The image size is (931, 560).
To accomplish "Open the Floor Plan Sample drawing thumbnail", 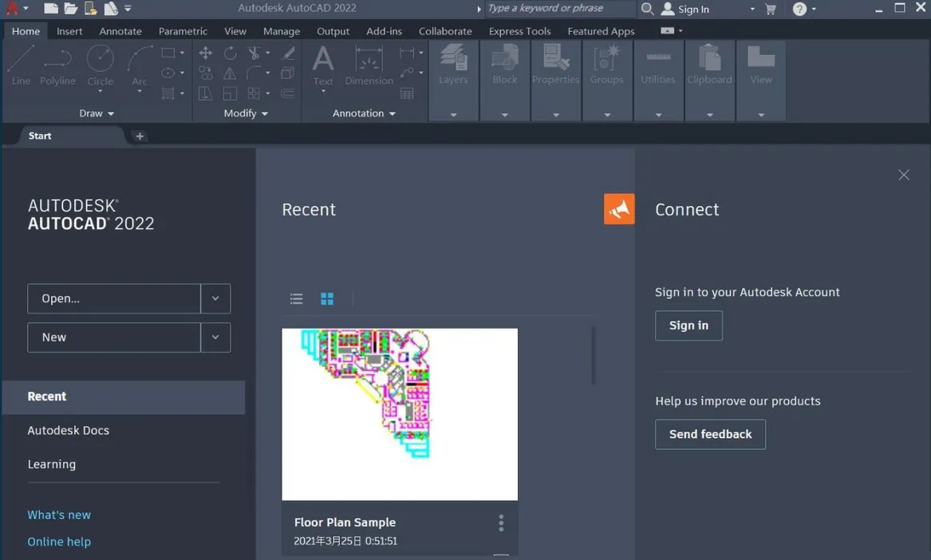I will click(x=399, y=413).
